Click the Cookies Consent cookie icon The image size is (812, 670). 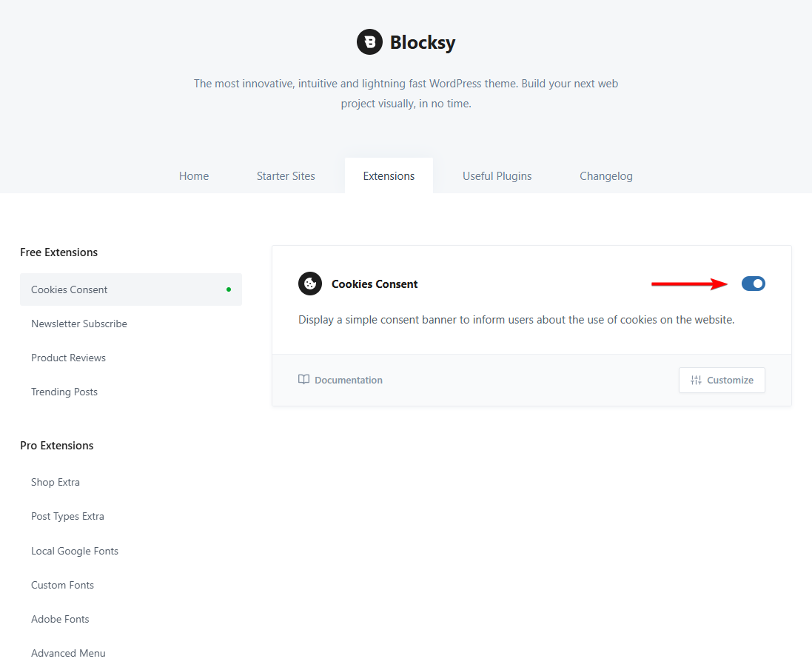(x=310, y=284)
